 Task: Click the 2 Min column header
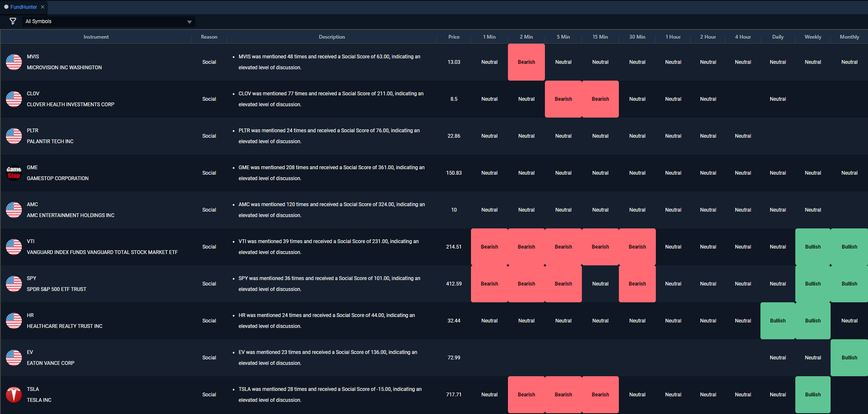(x=526, y=37)
